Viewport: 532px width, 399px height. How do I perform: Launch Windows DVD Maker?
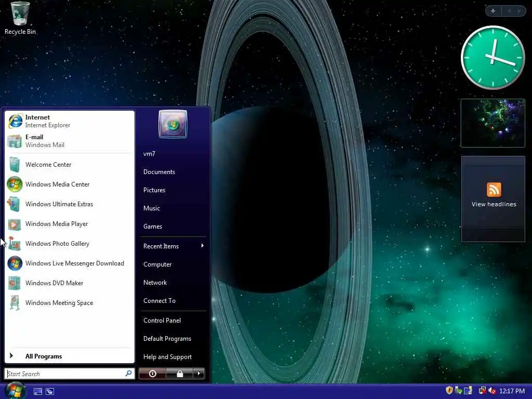(x=70, y=283)
